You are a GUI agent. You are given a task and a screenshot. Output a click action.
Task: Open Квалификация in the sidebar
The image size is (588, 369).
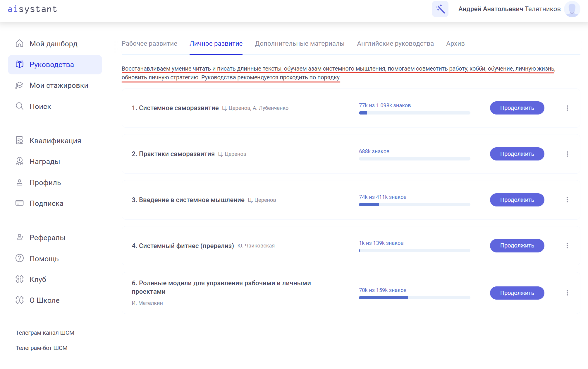[55, 141]
